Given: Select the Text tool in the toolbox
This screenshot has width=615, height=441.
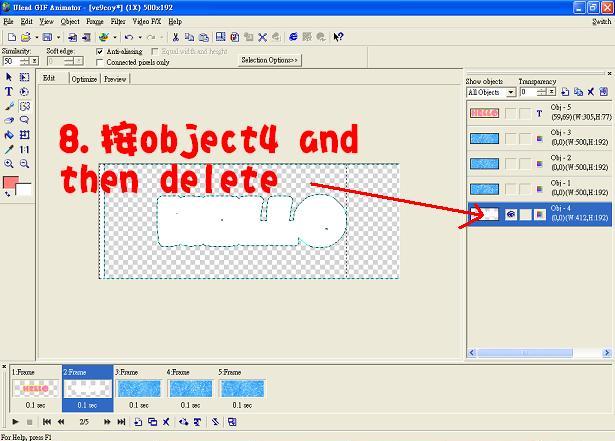Looking at the screenshot, I should pyautogui.click(x=9, y=91).
